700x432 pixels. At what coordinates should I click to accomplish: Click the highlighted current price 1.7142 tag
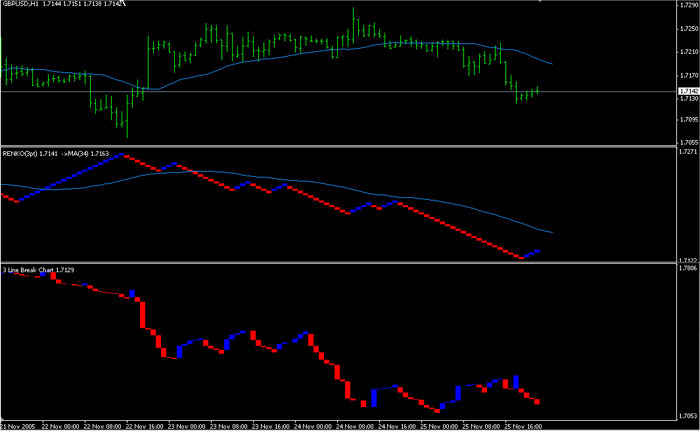pyautogui.click(x=688, y=91)
